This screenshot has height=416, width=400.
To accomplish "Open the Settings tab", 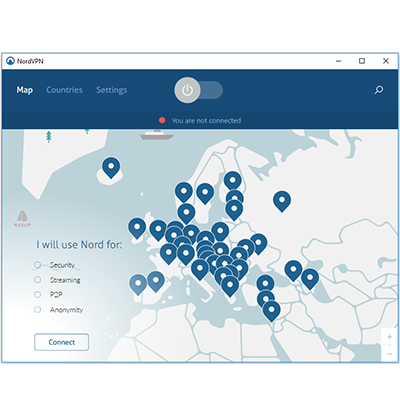I will click(x=112, y=90).
